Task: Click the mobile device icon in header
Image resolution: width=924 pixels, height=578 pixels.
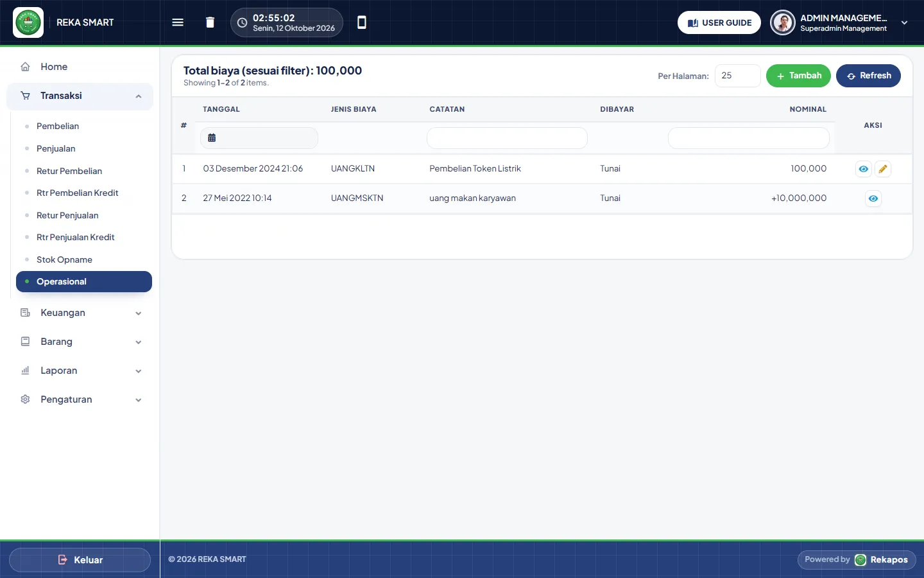Action: pos(362,22)
